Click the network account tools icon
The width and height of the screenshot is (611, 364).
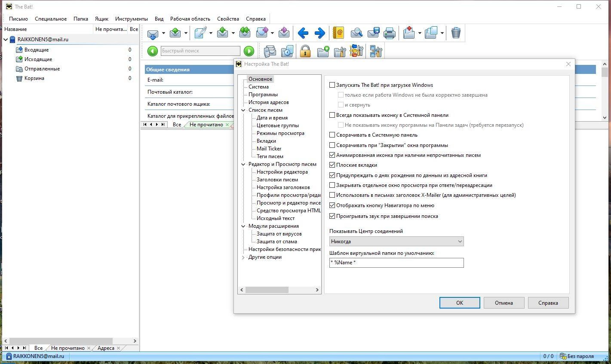pos(376,52)
